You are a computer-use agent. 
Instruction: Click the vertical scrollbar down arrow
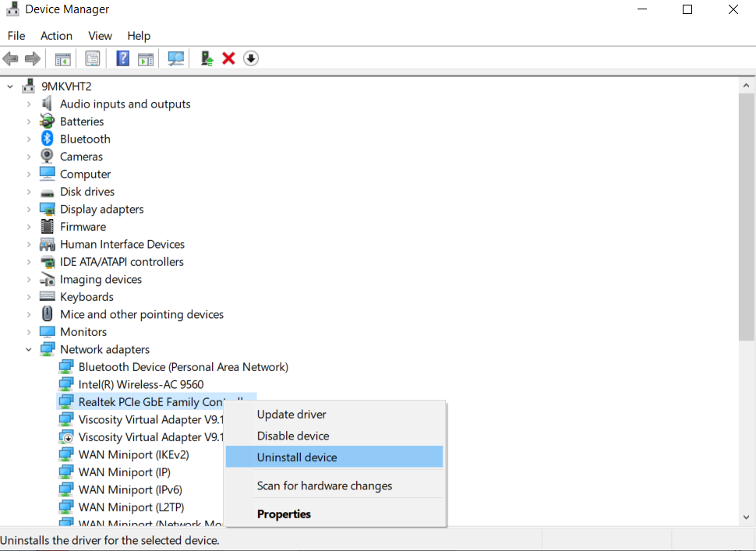747,517
